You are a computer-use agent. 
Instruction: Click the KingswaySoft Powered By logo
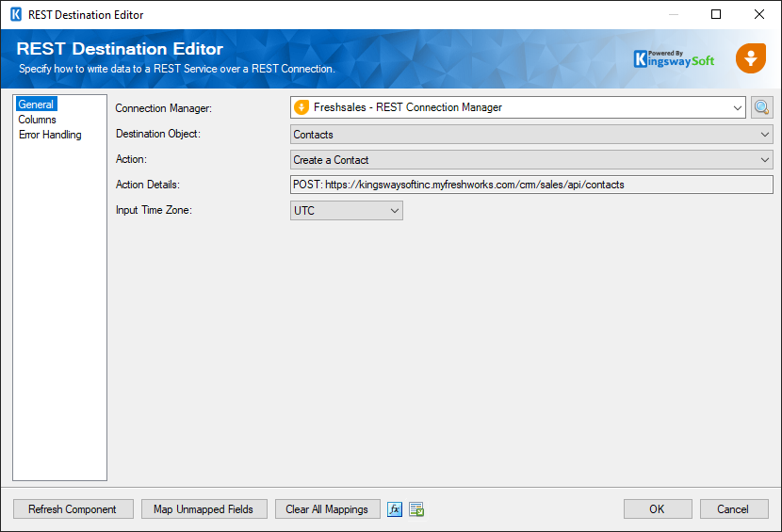coord(674,58)
